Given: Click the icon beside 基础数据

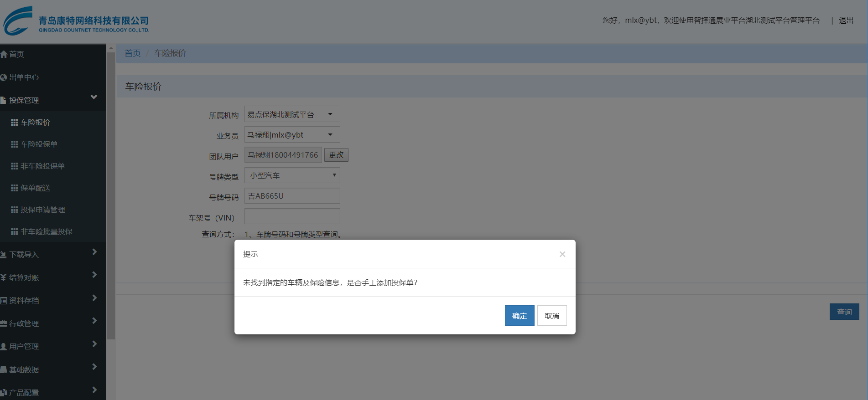Looking at the screenshot, I should pos(4,369).
